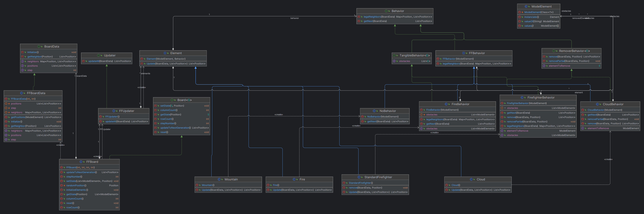Click method icon next to updateAll in Updater
Image resolution: width=644 pixels, height=214 pixels.
pos(84,61)
